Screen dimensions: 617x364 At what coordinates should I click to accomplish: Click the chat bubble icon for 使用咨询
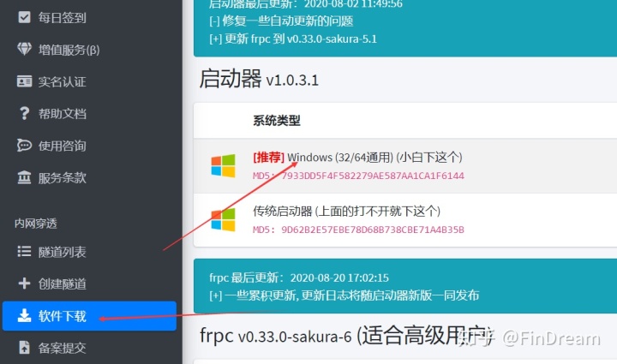tap(24, 146)
